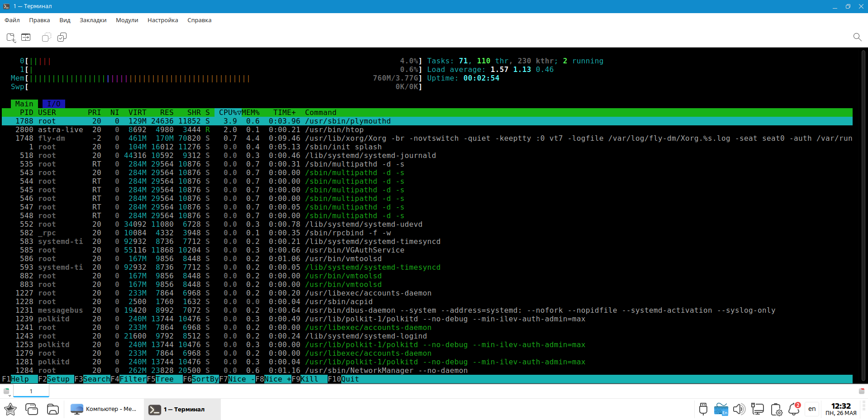Open the Файл menu
The width and height of the screenshot is (868, 420).
click(12, 20)
